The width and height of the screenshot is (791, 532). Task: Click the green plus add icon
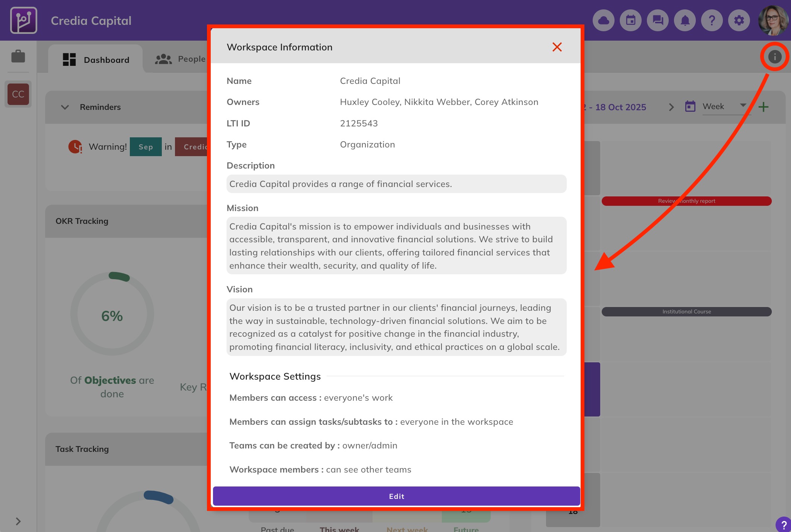click(x=763, y=107)
